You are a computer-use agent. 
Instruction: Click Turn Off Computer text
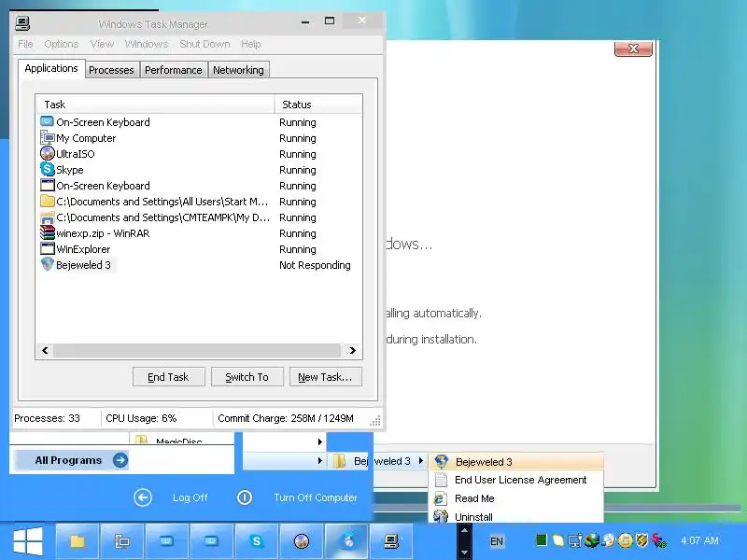click(x=316, y=497)
